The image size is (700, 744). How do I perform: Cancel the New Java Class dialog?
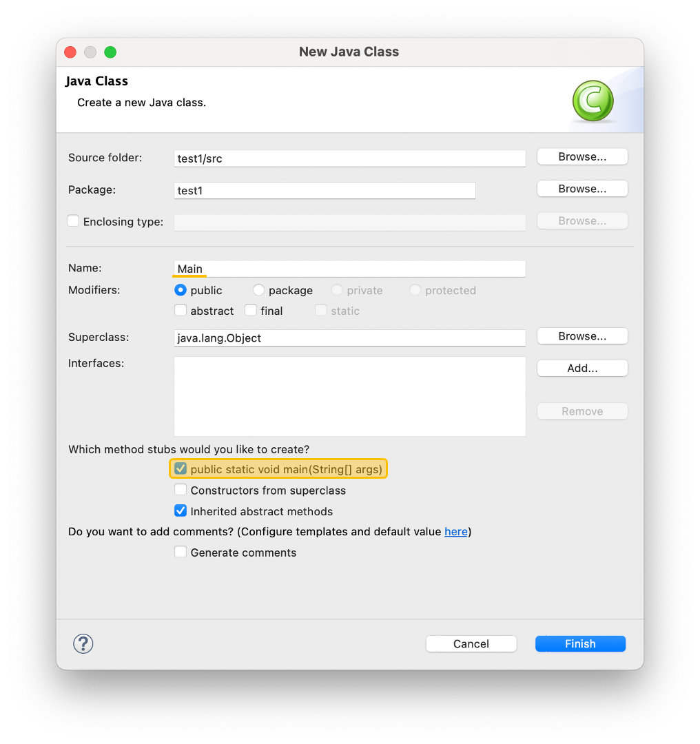[x=471, y=644]
